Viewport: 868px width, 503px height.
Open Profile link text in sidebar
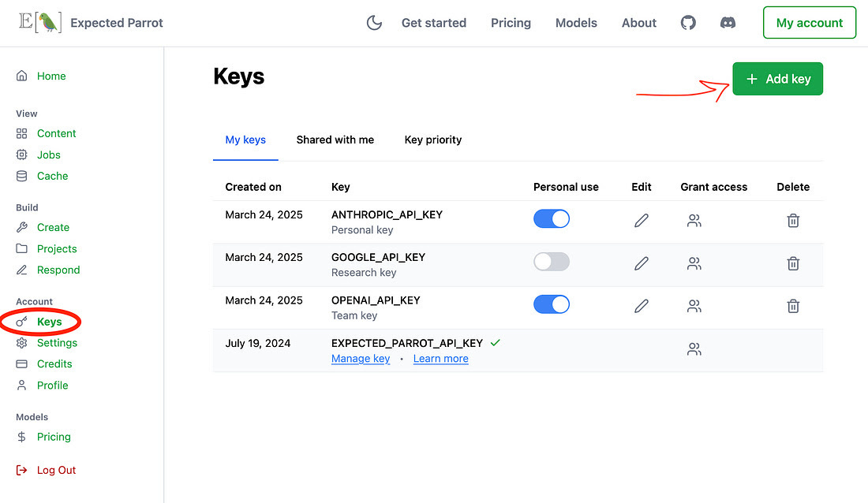tap(53, 386)
